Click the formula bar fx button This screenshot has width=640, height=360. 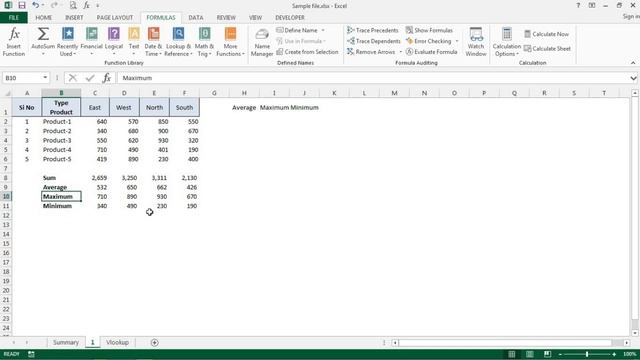[x=107, y=78]
